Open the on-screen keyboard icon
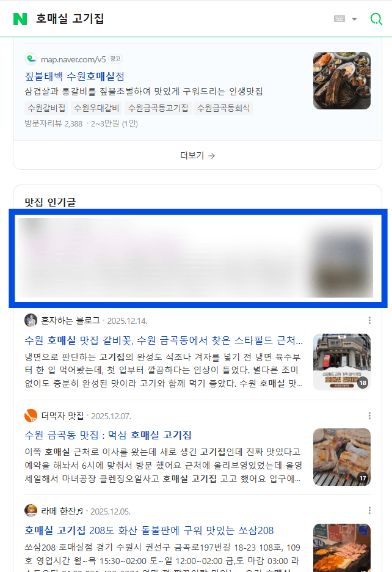This screenshot has width=392, height=572. coord(339,18)
